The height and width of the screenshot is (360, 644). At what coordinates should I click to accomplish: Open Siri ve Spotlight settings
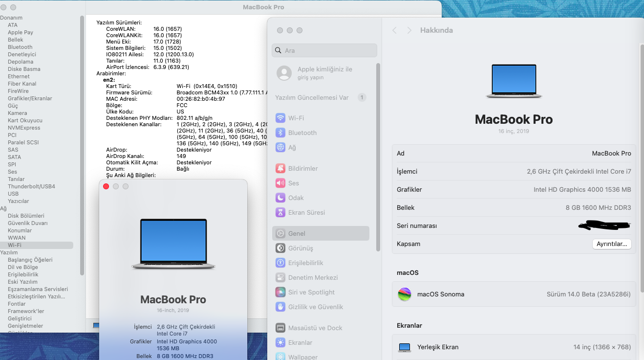point(311,292)
